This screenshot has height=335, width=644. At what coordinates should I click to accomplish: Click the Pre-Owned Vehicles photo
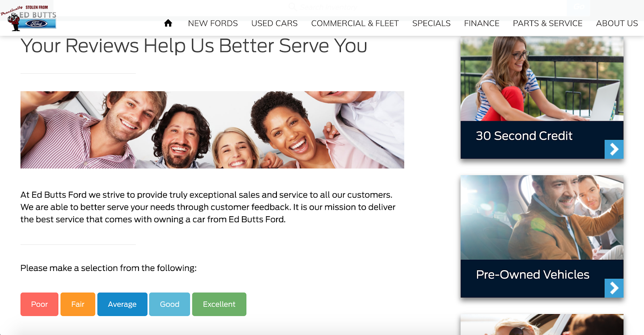pyautogui.click(x=542, y=217)
